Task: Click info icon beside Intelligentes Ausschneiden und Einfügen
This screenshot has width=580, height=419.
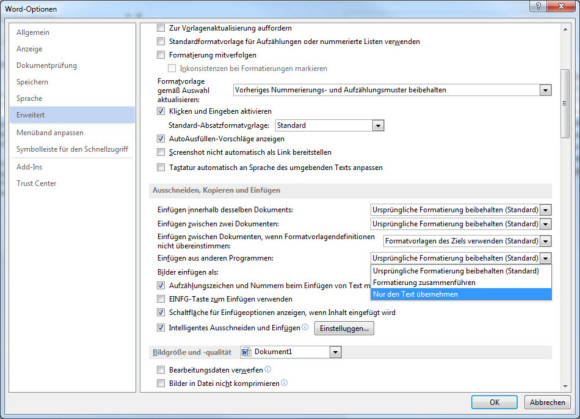Action: (305, 327)
